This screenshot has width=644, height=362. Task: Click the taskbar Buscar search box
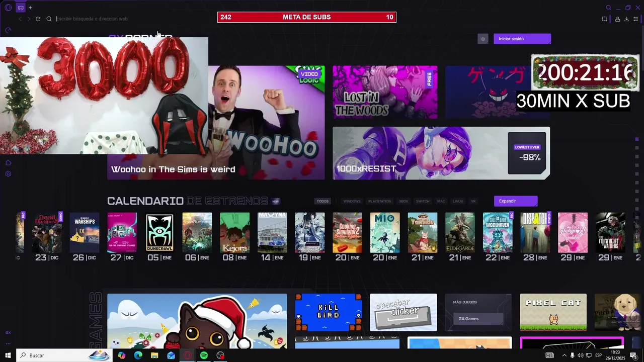64,355
